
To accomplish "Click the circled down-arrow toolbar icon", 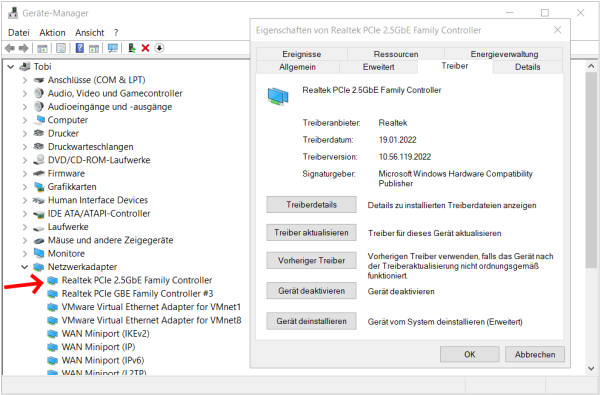I will click(159, 48).
